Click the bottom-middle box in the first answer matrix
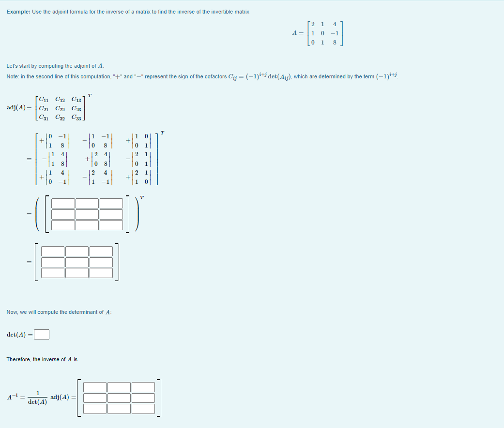Viewport: 504px width, 428px height. [88, 225]
